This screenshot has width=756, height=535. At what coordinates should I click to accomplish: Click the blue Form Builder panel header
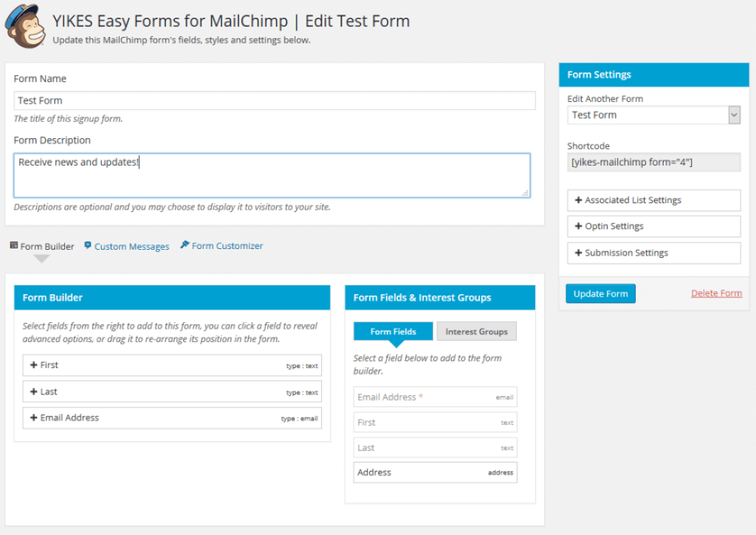172,298
